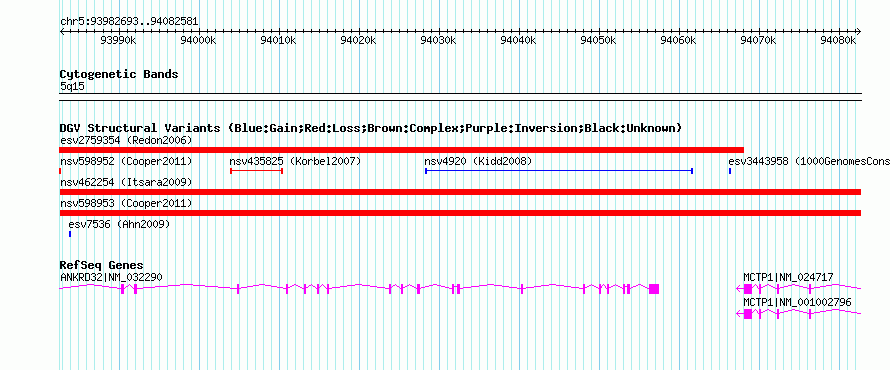This screenshot has height=370, width=890.
Task: Click the 94030k ruler tick label
Action: [x=438, y=40]
